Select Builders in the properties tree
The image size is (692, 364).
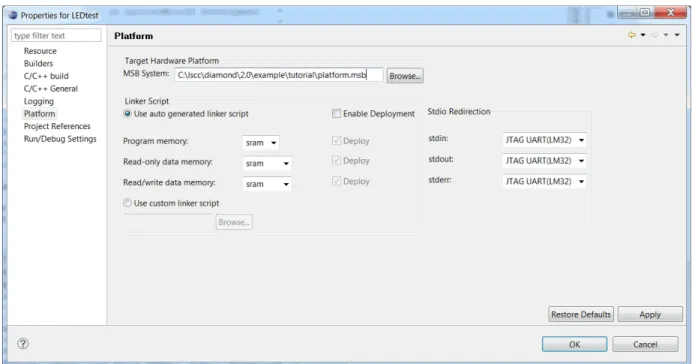(x=38, y=64)
